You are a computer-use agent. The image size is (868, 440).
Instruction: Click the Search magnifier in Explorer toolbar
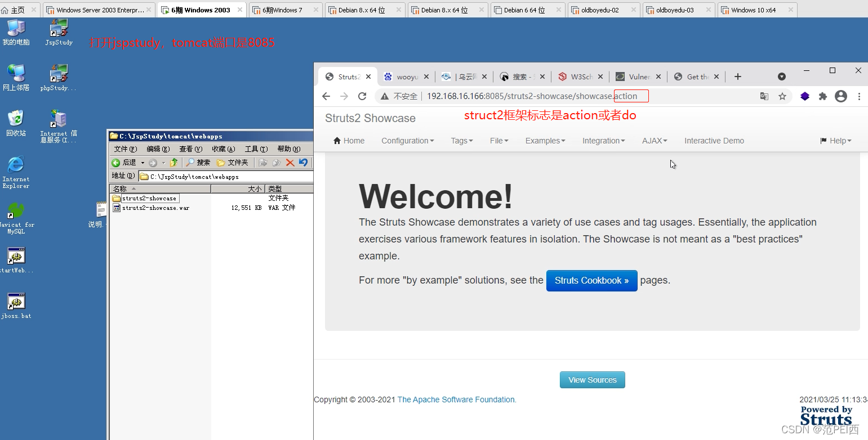[198, 163]
